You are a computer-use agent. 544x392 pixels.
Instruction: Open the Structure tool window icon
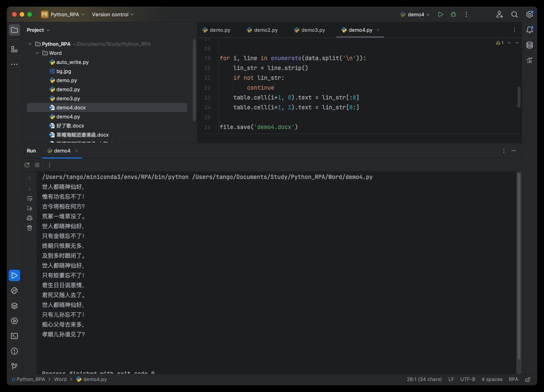pyautogui.click(x=14, y=49)
